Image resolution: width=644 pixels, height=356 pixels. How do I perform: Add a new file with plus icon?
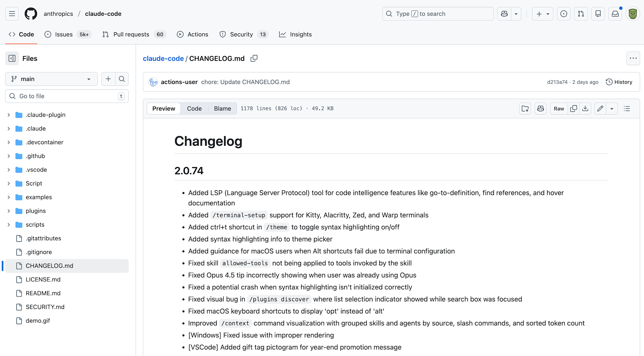108,79
